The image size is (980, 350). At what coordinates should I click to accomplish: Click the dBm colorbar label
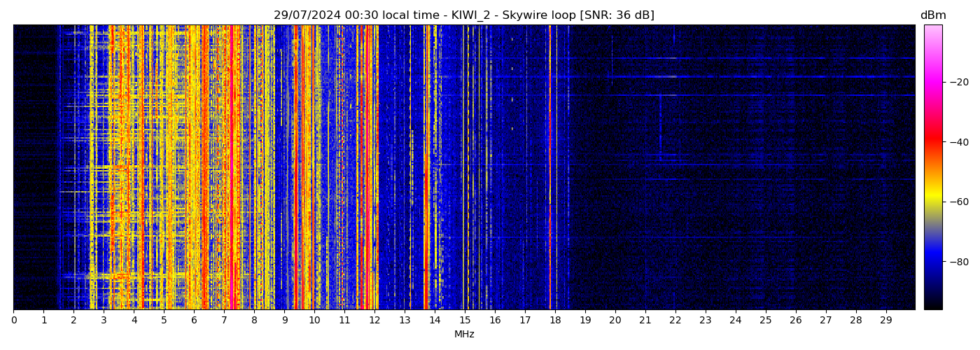[x=932, y=15]
